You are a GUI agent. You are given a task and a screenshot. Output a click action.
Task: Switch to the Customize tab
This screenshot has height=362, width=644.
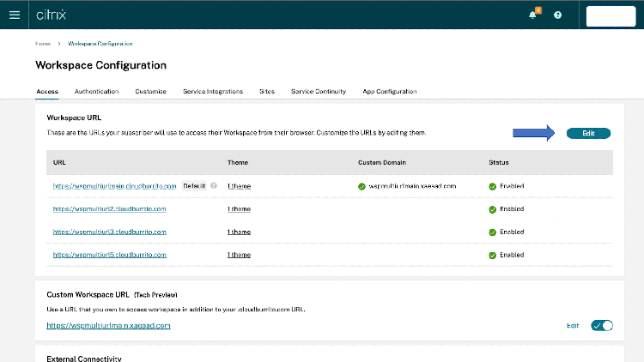[x=151, y=92]
